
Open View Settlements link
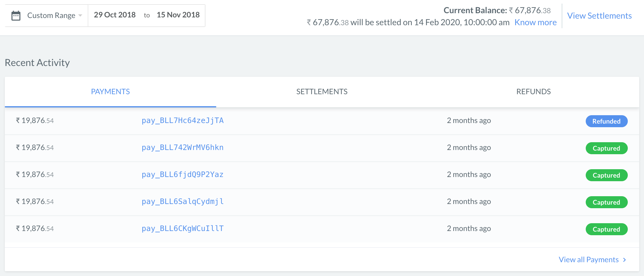click(x=599, y=16)
